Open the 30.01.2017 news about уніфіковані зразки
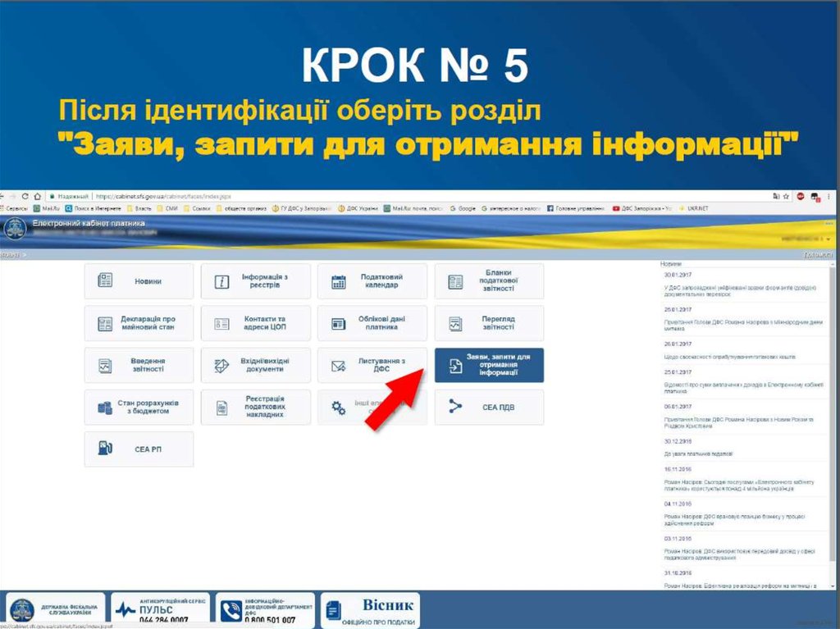Image resolution: width=840 pixels, height=629 pixels. coord(740,291)
